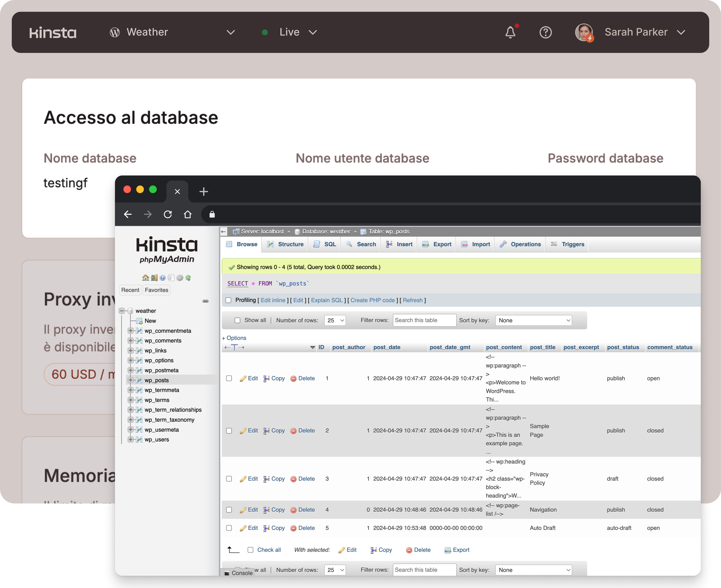Open the top Number of rows dropdown
Image resolution: width=721 pixels, height=588 pixels.
[335, 320]
